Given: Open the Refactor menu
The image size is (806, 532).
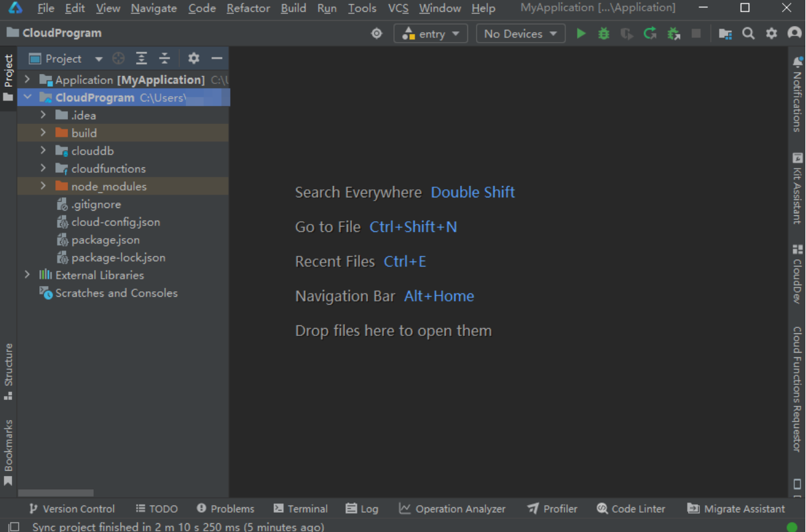Looking at the screenshot, I should pyautogui.click(x=248, y=8).
